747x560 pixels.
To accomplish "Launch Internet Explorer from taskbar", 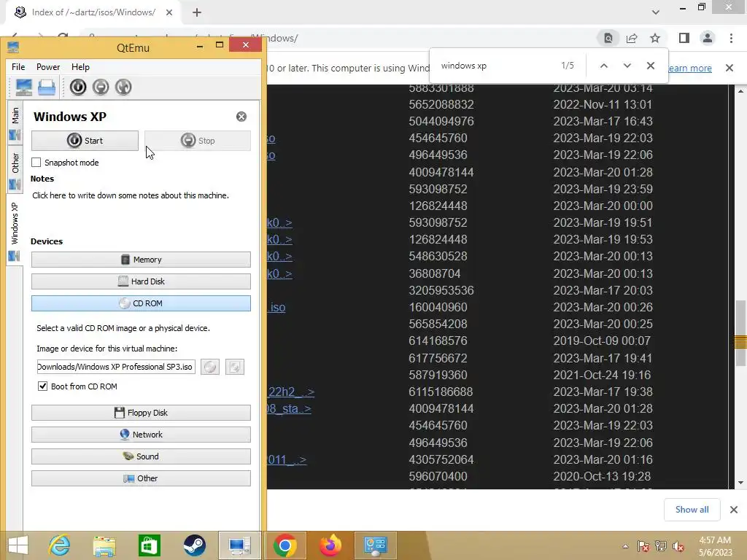I will [60, 545].
